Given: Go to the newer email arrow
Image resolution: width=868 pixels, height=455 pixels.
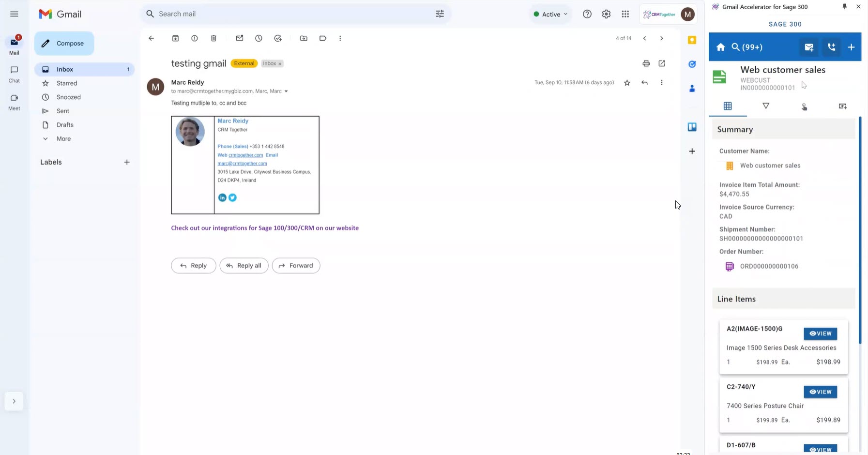Looking at the screenshot, I should (x=644, y=38).
